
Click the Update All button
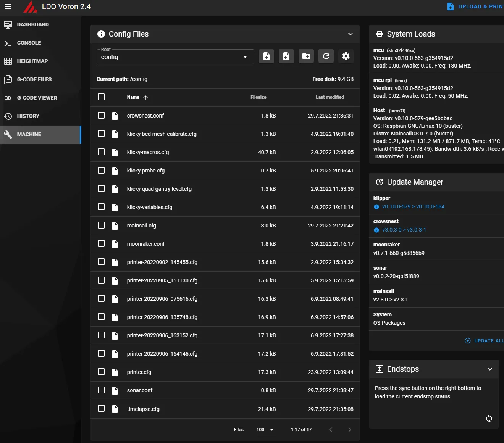484,341
